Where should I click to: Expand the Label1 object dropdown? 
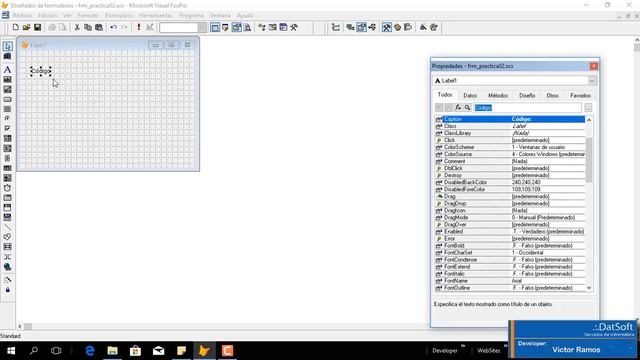(x=592, y=81)
